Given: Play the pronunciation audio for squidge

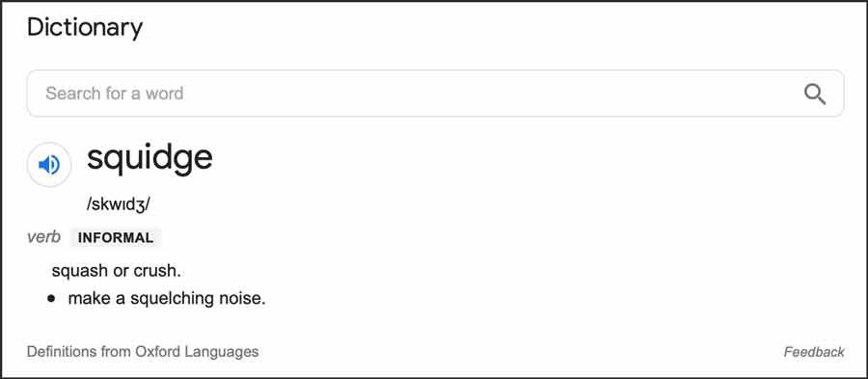Looking at the screenshot, I should coord(49,165).
